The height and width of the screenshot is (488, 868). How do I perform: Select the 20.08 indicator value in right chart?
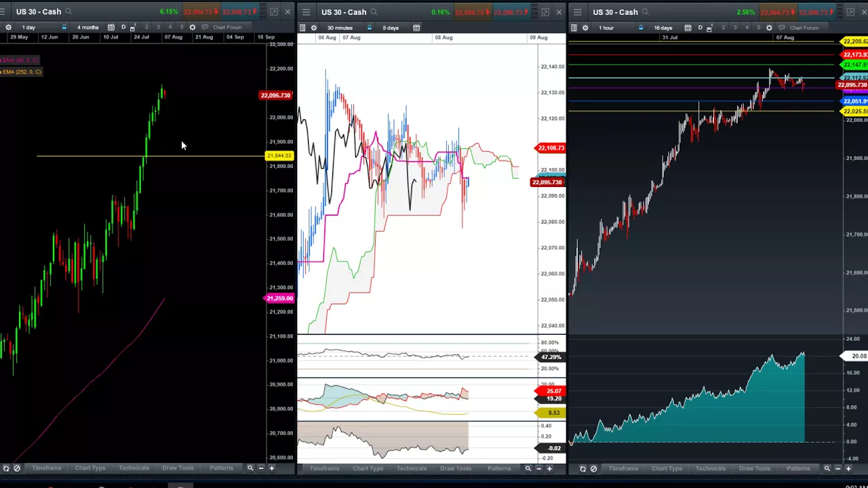coord(854,356)
